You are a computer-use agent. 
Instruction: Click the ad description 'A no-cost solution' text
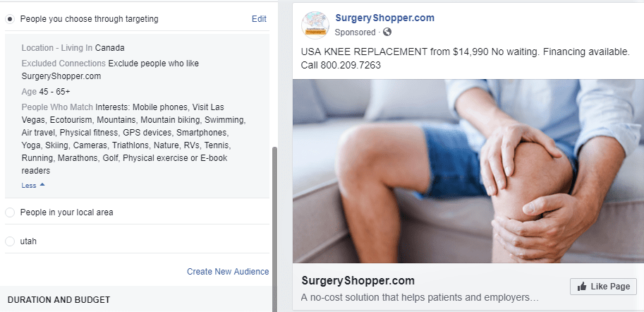[x=419, y=298]
